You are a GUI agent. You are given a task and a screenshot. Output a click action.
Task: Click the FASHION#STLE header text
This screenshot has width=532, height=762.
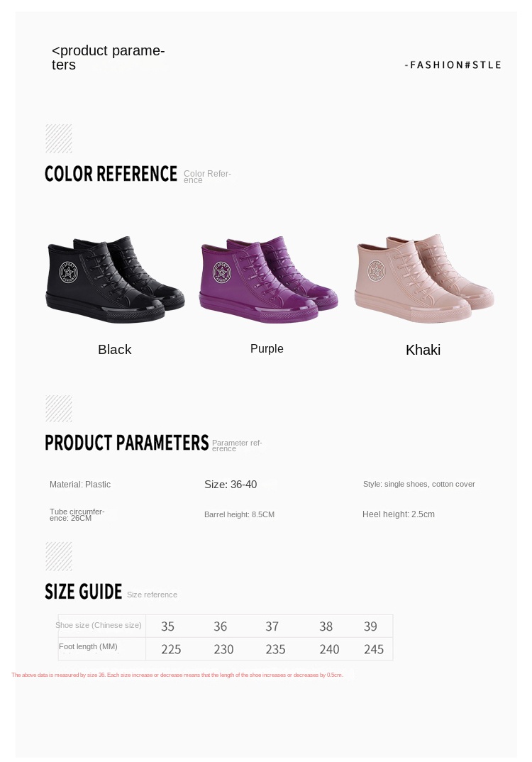[453, 65]
